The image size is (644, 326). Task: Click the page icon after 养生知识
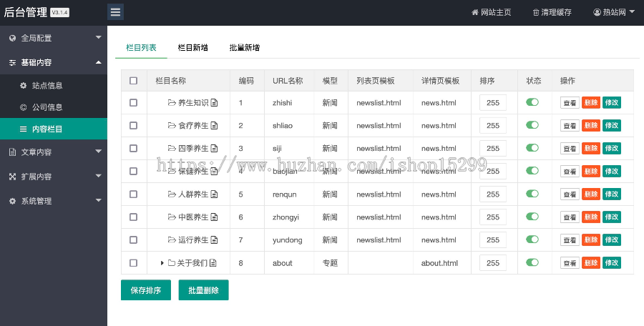[x=215, y=103]
